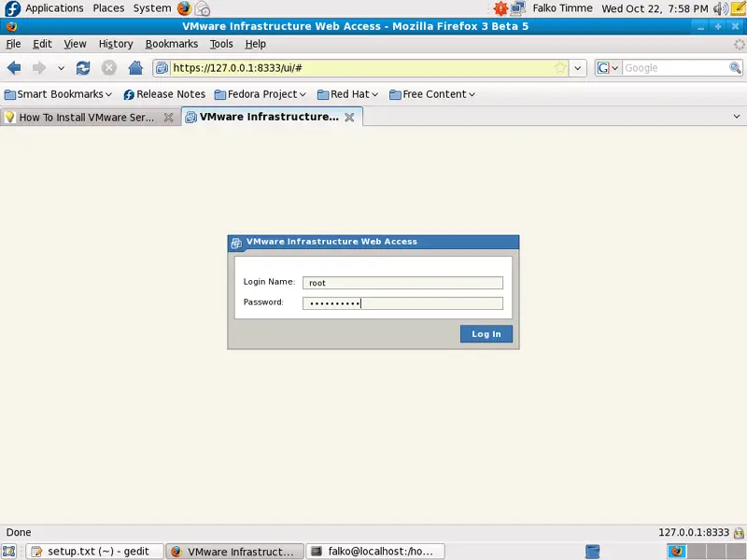This screenshot has height=560, width=747.
Task: Click the Password field
Action: (402, 303)
